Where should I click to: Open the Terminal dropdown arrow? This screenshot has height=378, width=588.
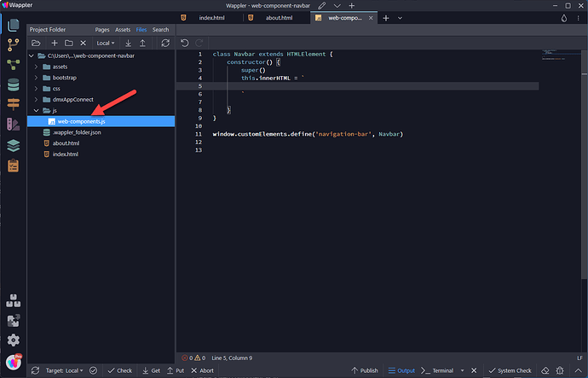tap(463, 370)
